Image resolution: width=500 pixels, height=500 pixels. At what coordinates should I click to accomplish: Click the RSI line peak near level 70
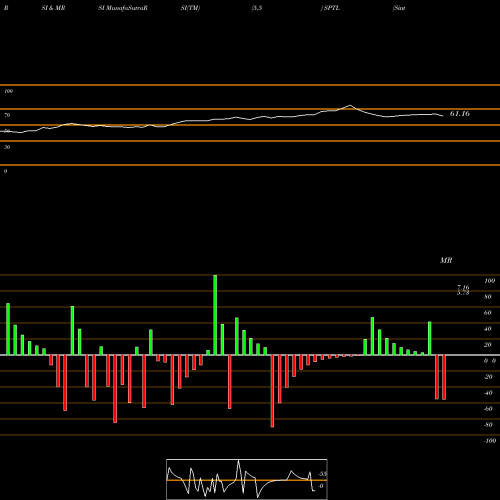click(350, 106)
